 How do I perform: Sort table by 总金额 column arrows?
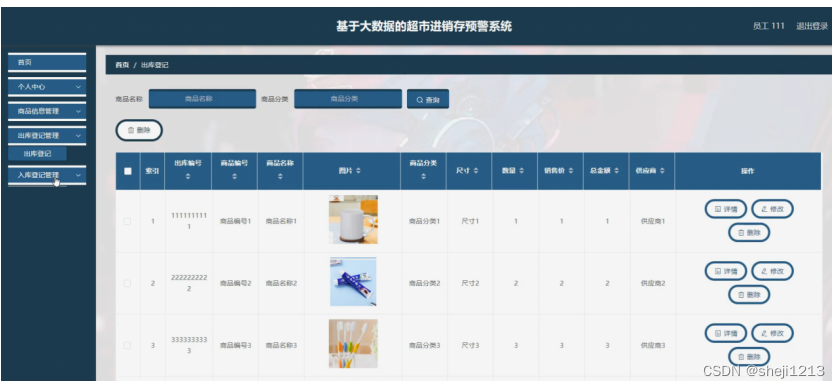pyautogui.click(x=617, y=171)
